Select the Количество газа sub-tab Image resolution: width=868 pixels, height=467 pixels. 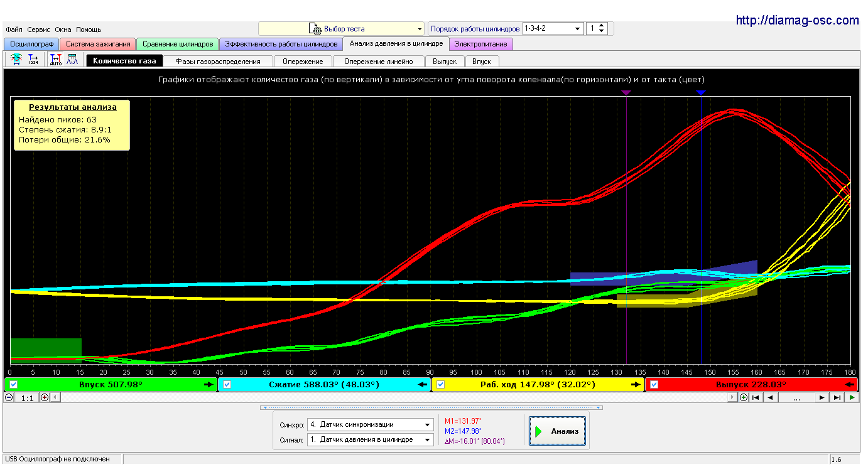[x=125, y=61]
